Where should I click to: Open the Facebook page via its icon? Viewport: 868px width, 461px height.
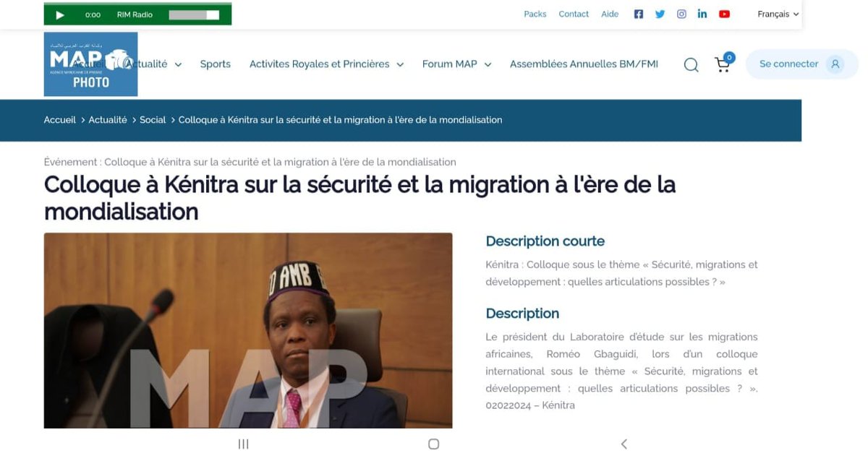[638, 13]
